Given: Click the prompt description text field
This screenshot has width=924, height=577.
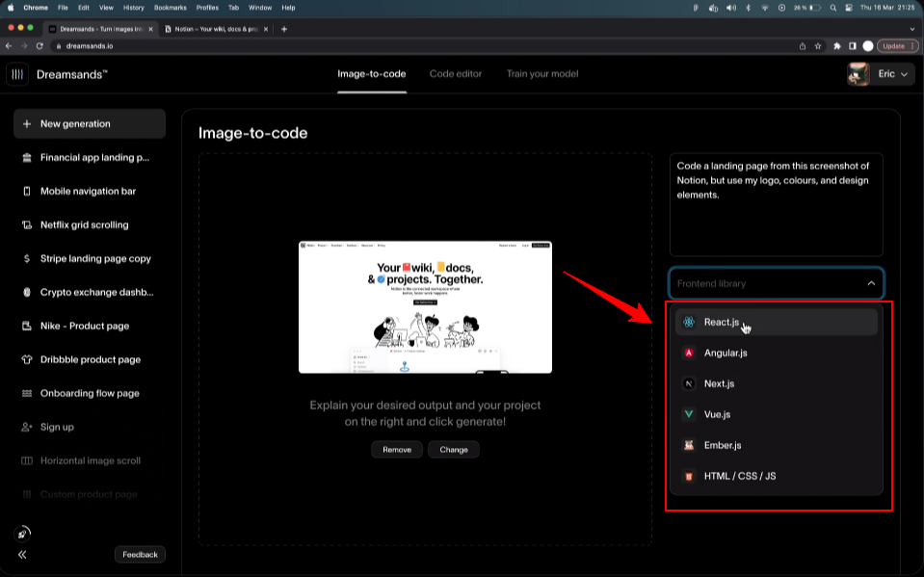Looking at the screenshot, I should (776, 204).
